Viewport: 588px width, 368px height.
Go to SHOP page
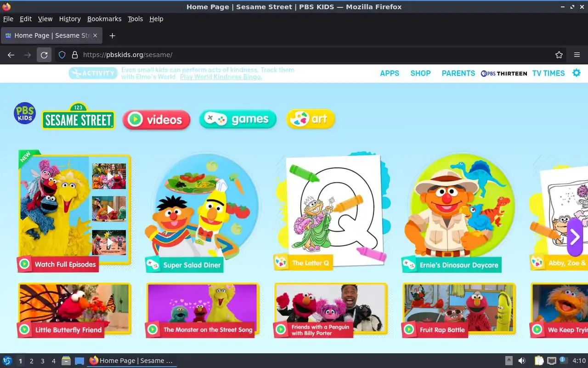(x=420, y=73)
